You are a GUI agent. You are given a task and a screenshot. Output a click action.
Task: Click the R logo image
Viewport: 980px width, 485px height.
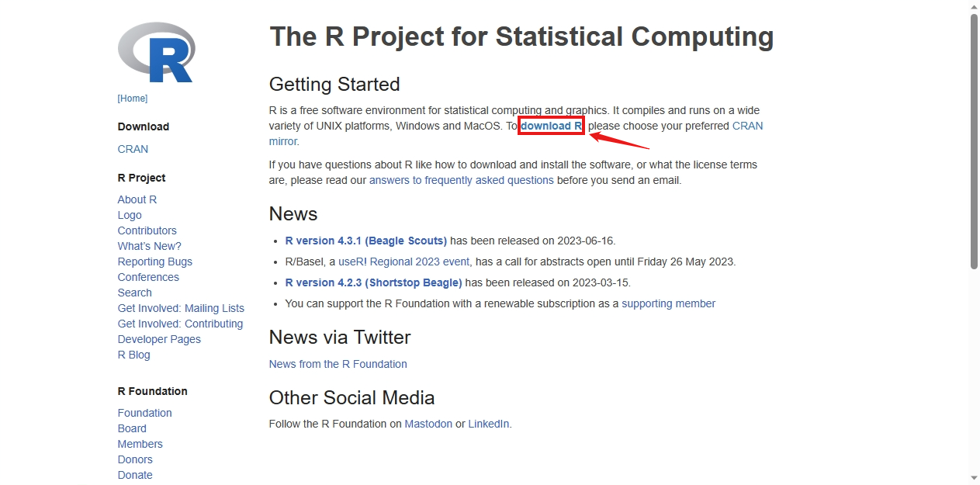pos(155,52)
